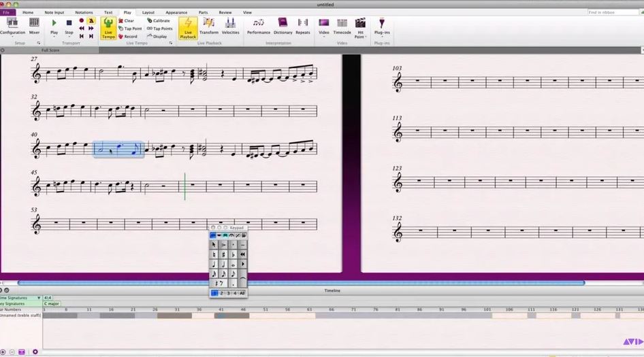Select whole note on Keypad
644x357 pixels.
pyautogui.click(x=233, y=265)
